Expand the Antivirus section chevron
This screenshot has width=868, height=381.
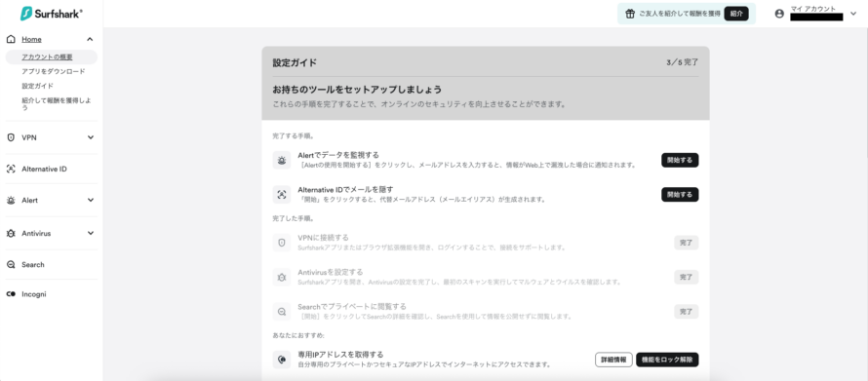(91, 233)
